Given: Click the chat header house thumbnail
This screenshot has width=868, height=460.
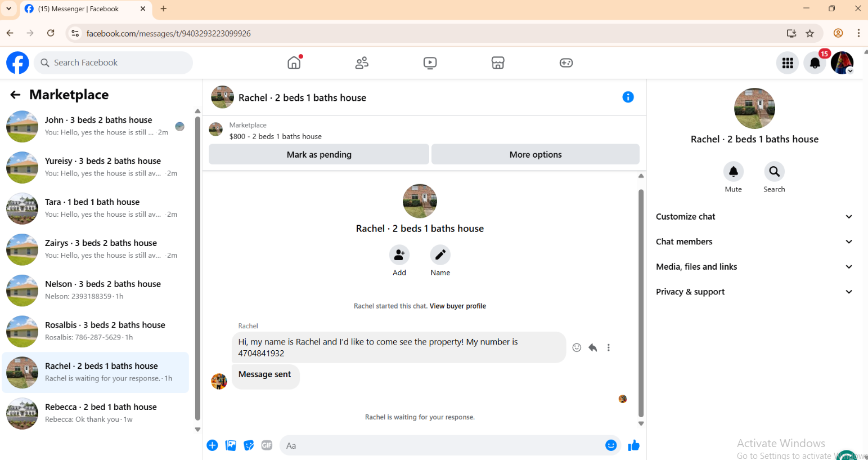Looking at the screenshot, I should (x=222, y=97).
